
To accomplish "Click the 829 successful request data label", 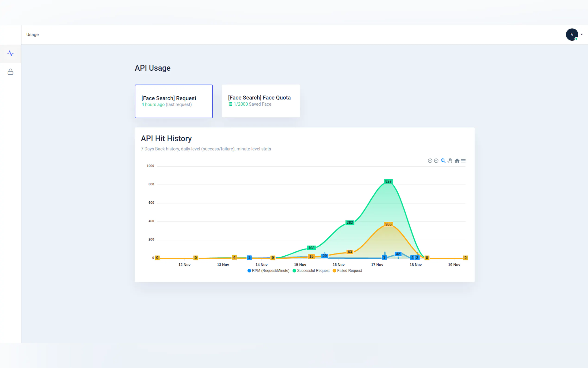I will (388, 181).
